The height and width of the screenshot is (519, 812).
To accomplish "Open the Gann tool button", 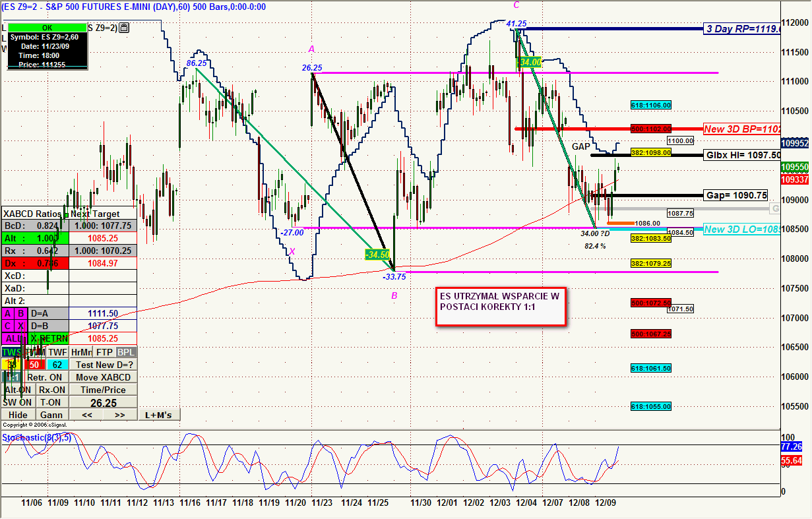I will click(x=51, y=415).
